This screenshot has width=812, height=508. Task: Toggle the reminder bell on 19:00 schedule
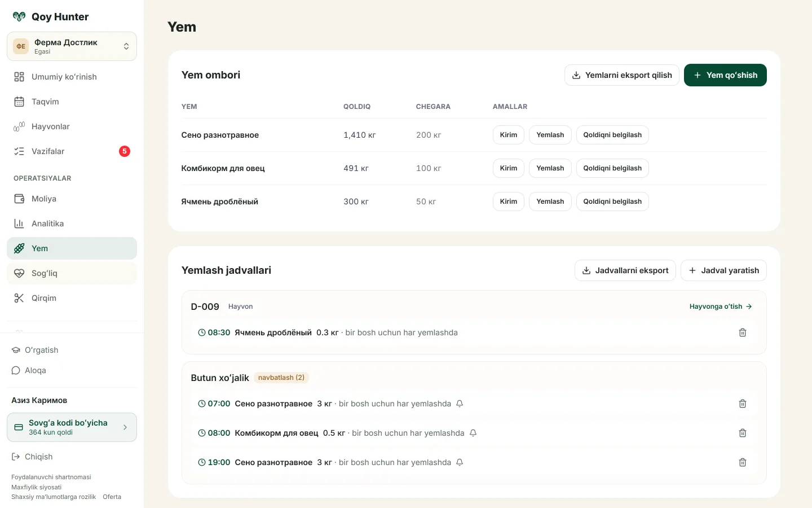(460, 462)
